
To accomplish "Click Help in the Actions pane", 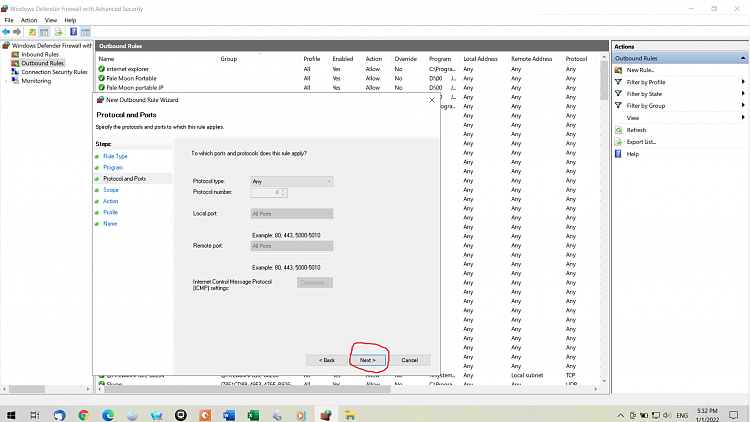I will [632, 154].
